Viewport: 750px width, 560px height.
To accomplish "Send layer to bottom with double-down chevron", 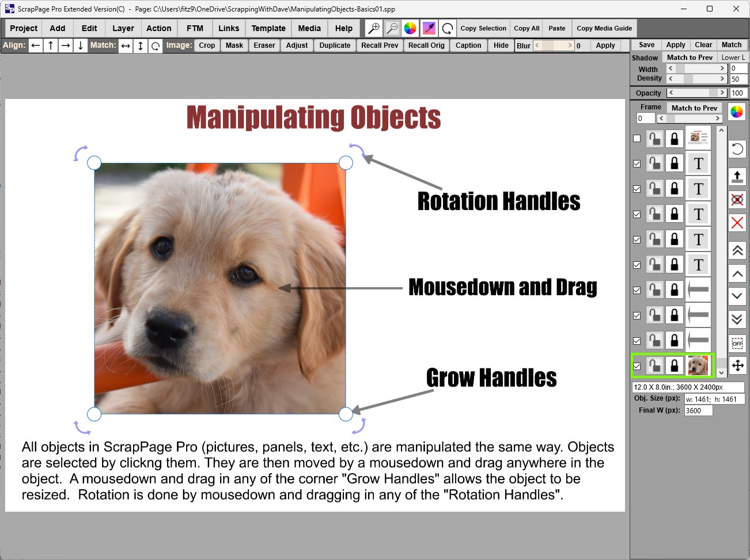I will (x=737, y=319).
